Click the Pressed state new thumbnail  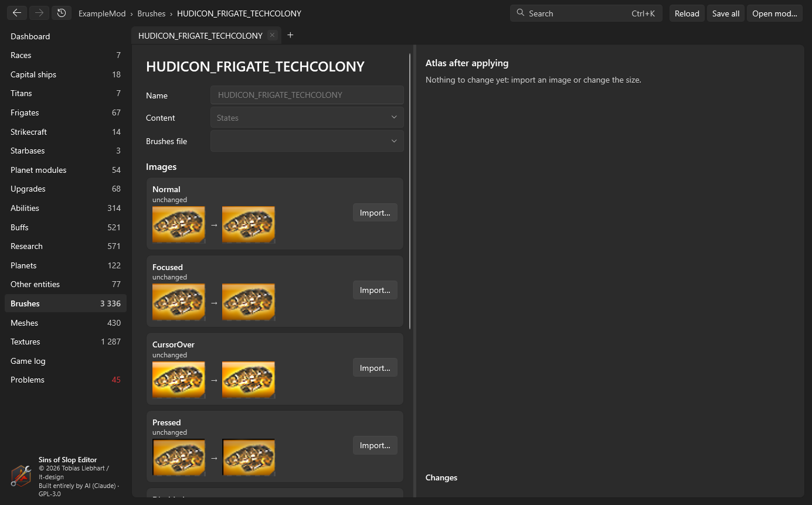[249, 458]
